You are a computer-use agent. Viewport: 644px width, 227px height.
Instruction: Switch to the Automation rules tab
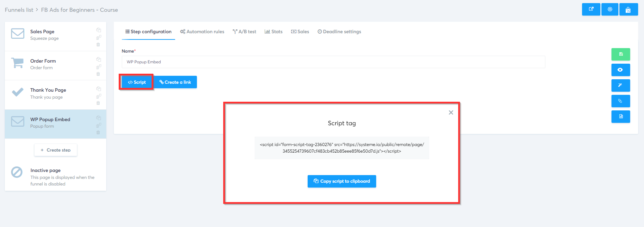pos(202,31)
